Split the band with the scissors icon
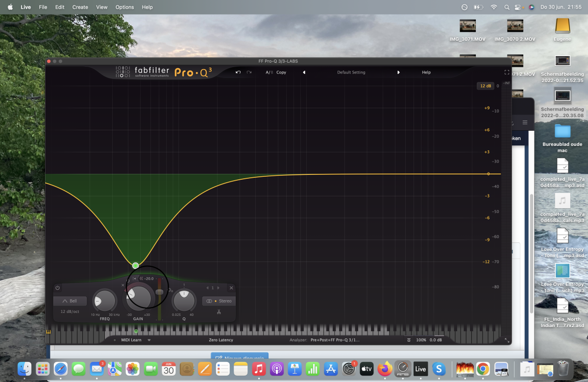This screenshot has width=588, height=382. pyautogui.click(x=219, y=311)
